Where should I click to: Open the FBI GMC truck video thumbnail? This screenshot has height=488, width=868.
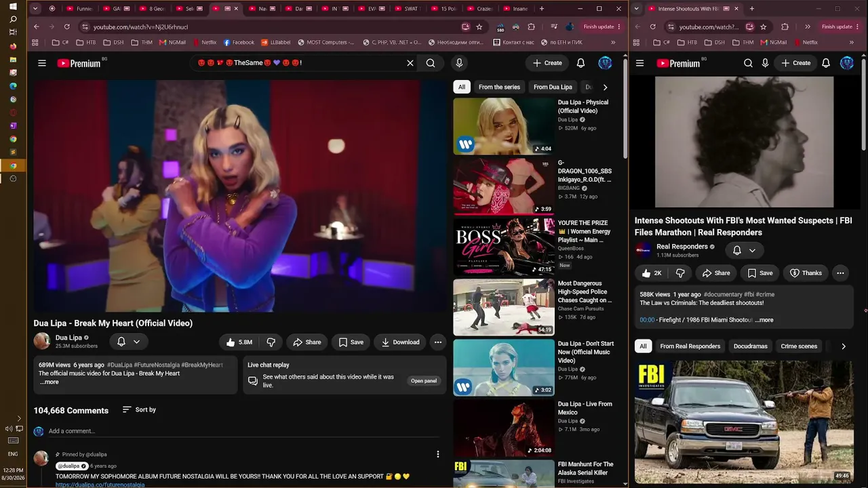(744, 422)
